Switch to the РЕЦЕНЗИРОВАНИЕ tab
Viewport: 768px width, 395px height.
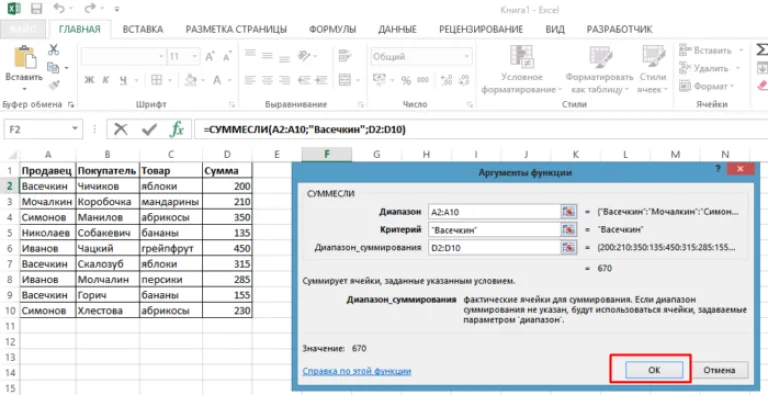click(x=481, y=29)
